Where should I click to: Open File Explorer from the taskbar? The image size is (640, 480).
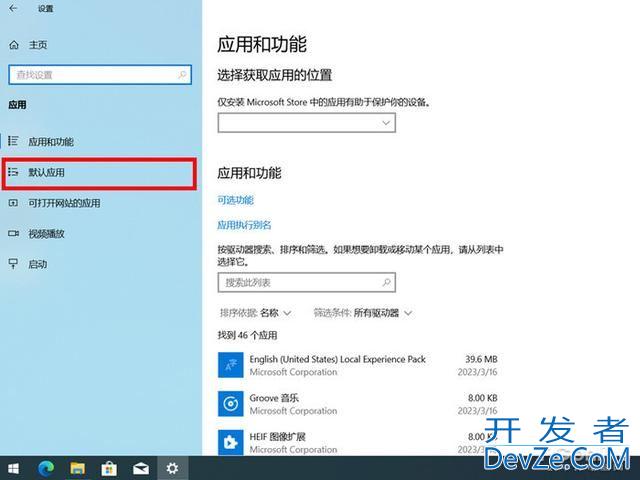pyautogui.click(x=78, y=468)
